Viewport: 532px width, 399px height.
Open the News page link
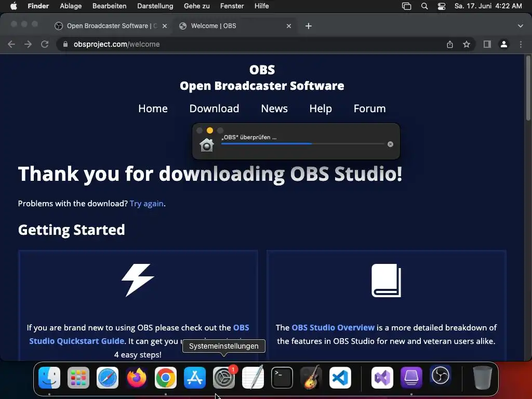coord(274,109)
